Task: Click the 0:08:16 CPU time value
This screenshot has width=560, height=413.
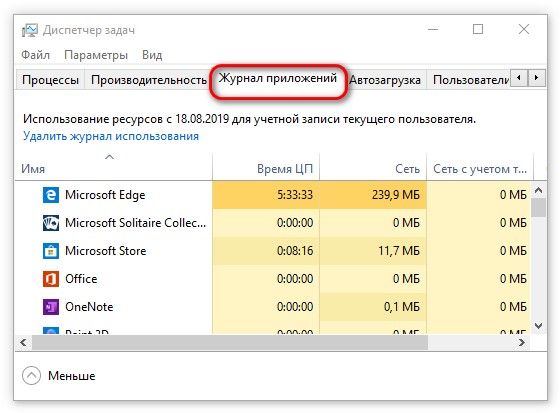Action: click(x=295, y=251)
